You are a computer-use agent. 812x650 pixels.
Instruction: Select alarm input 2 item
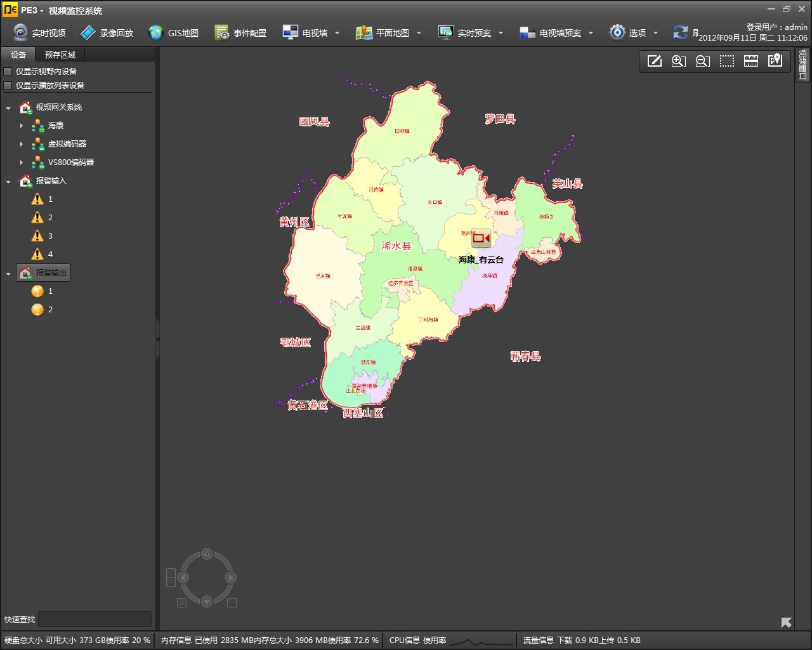click(43, 218)
